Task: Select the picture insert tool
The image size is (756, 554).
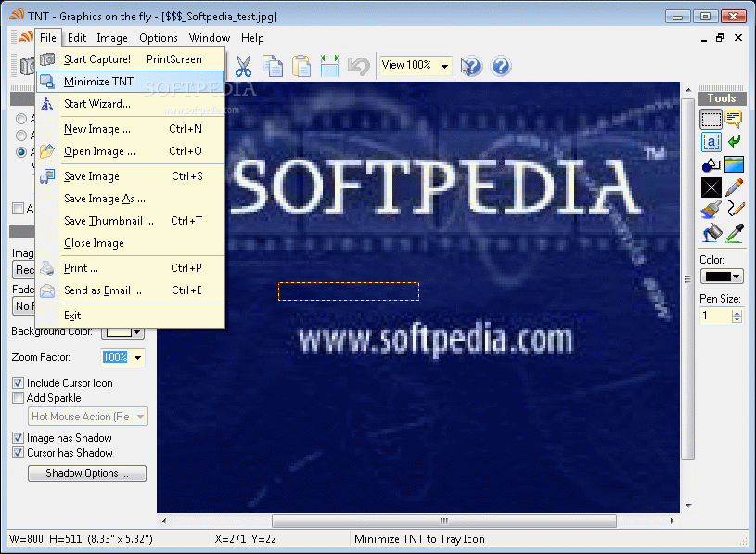Action: (734, 164)
